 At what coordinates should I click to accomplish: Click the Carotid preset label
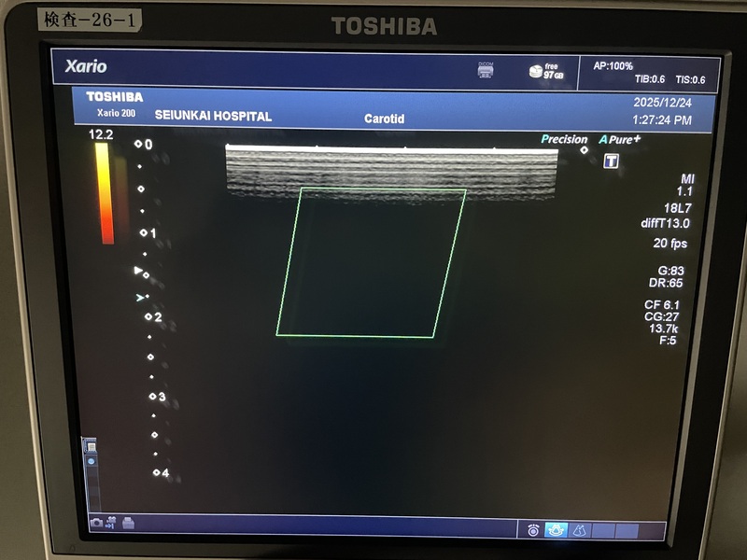(x=385, y=119)
